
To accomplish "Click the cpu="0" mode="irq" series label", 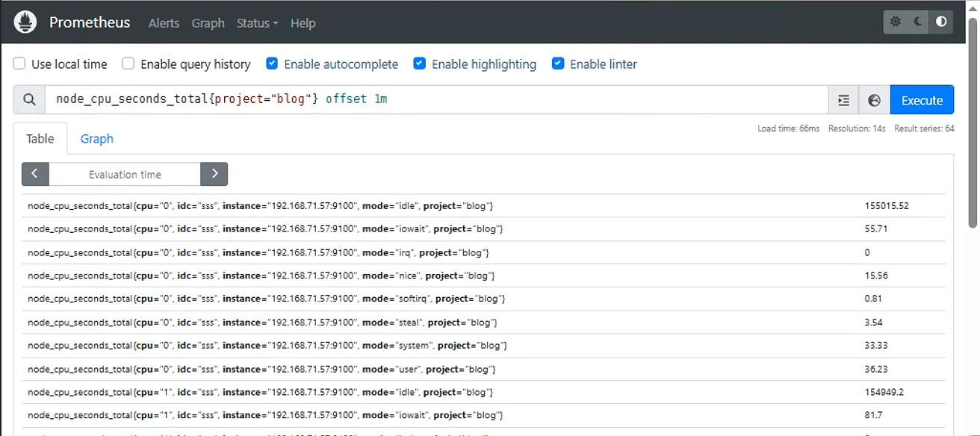I will click(x=258, y=252).
